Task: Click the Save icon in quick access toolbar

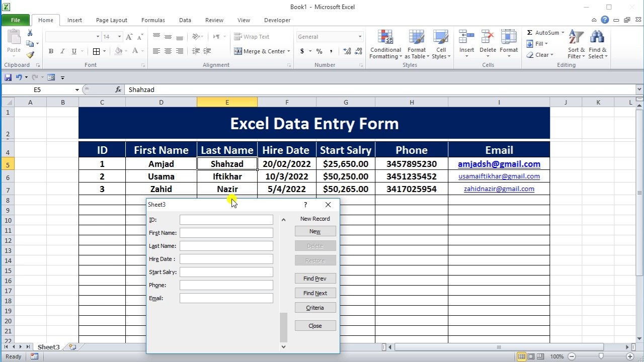Action: (8, 77)
